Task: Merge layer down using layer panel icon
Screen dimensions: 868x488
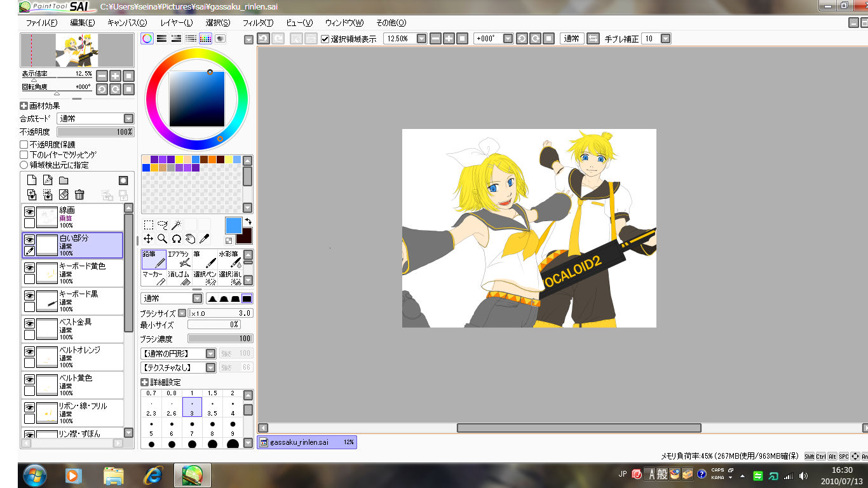Action: pyautogui.click(x=31, y=194)
